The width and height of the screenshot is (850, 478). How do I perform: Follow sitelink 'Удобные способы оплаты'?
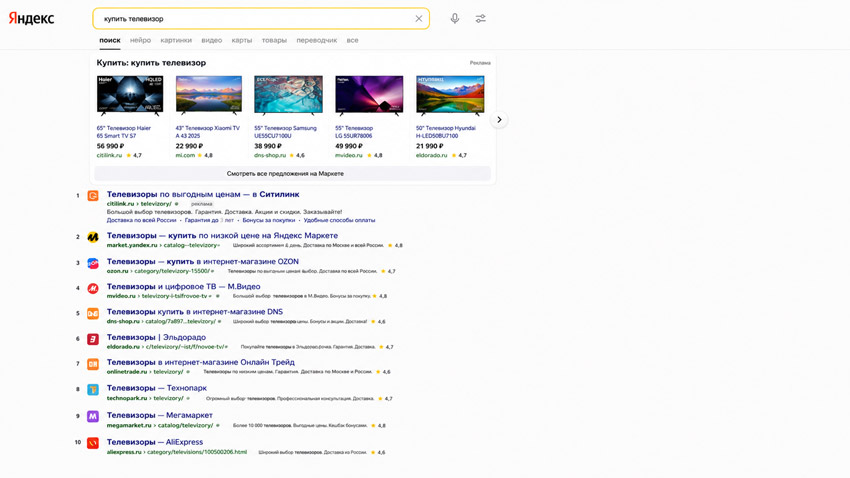click(x=339, y=220)
